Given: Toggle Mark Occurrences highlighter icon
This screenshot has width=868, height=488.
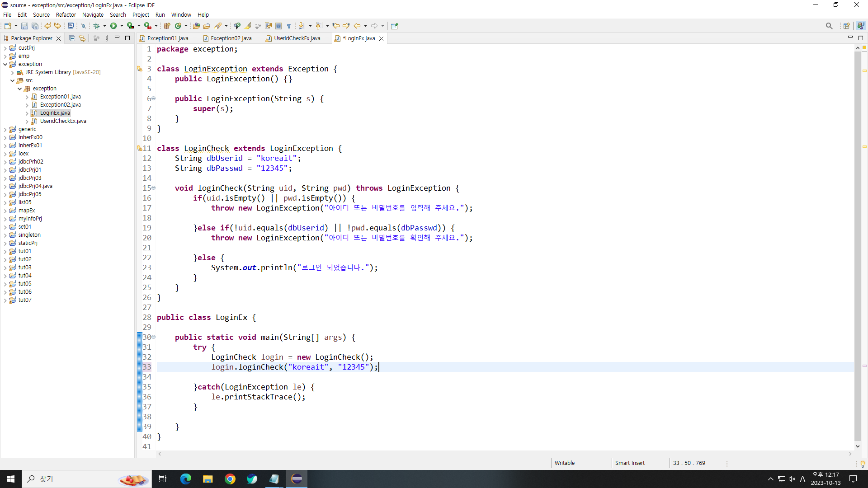Looking at the screenshot, I should pos(248,26).
